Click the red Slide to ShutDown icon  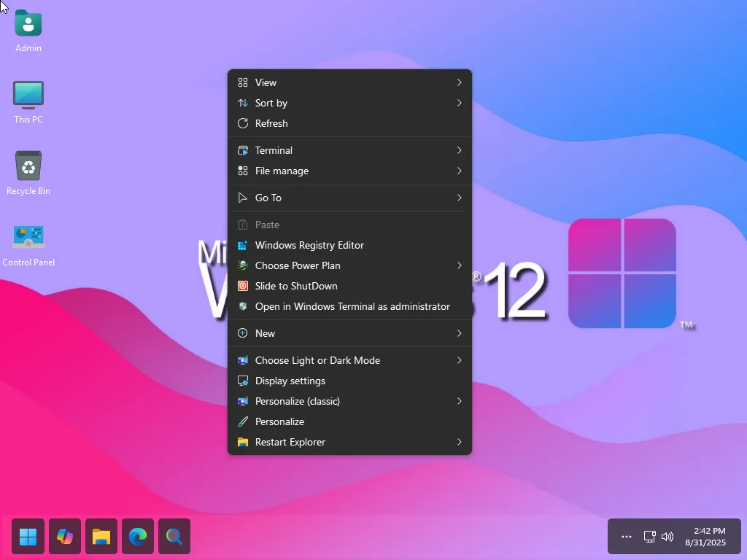point(243,286)
